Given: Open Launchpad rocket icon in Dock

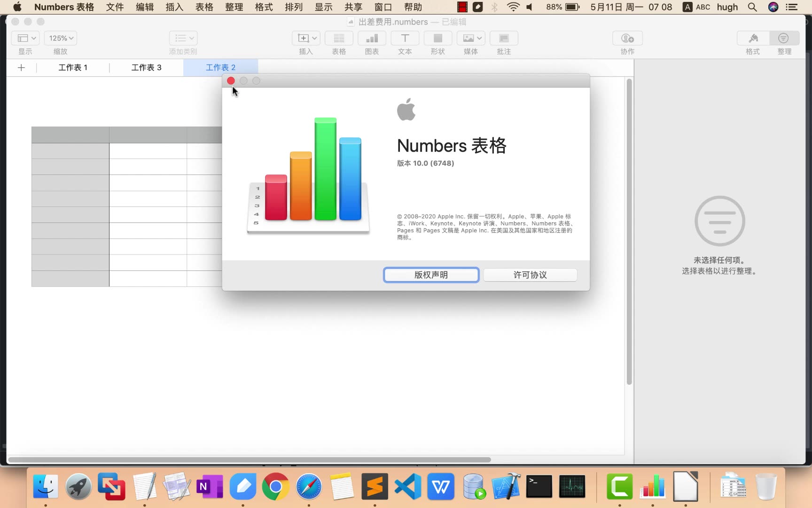Looking at the screenshot, I should [78, 486].
